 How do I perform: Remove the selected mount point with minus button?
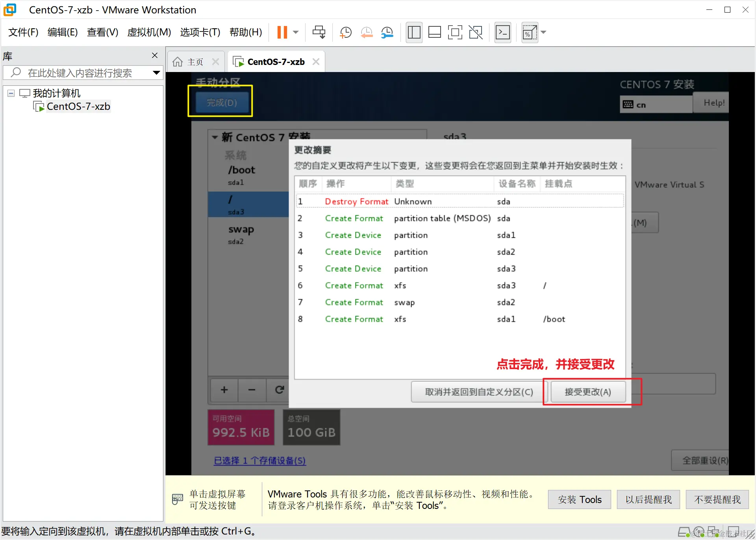click(x=252, y=390)
